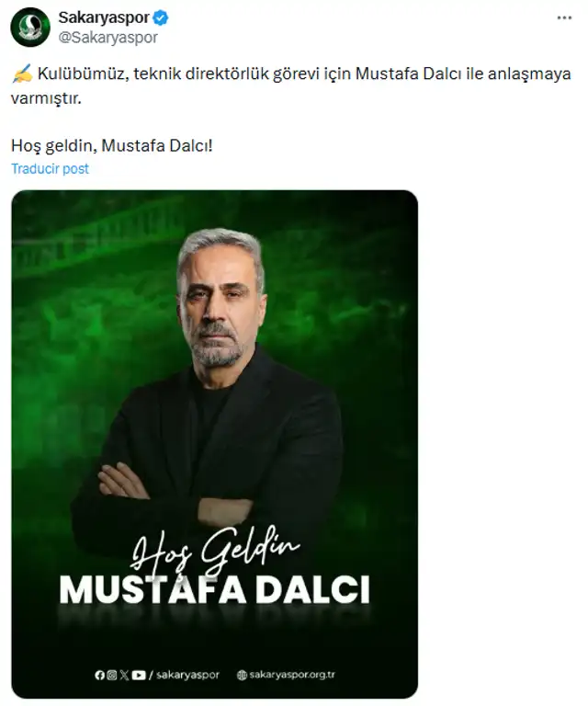The image size is (588, 706).
Task: Click the writing hand emoji
Action: [22, 74]
